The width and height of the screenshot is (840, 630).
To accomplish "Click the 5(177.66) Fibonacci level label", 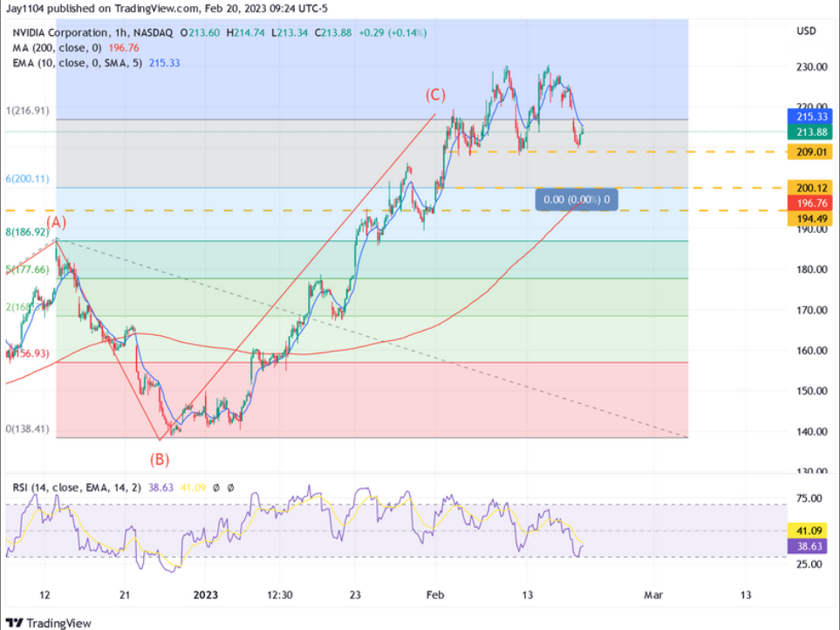I will click(27, 270).
